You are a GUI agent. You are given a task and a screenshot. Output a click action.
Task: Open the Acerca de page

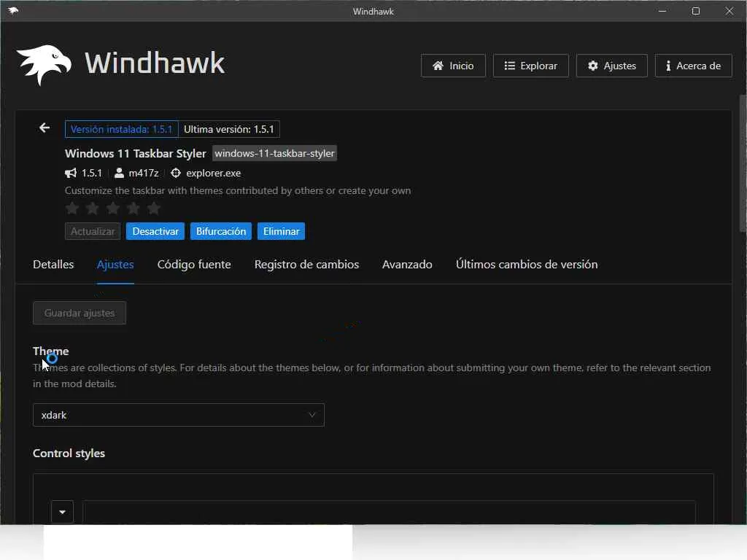coord(693,66)
